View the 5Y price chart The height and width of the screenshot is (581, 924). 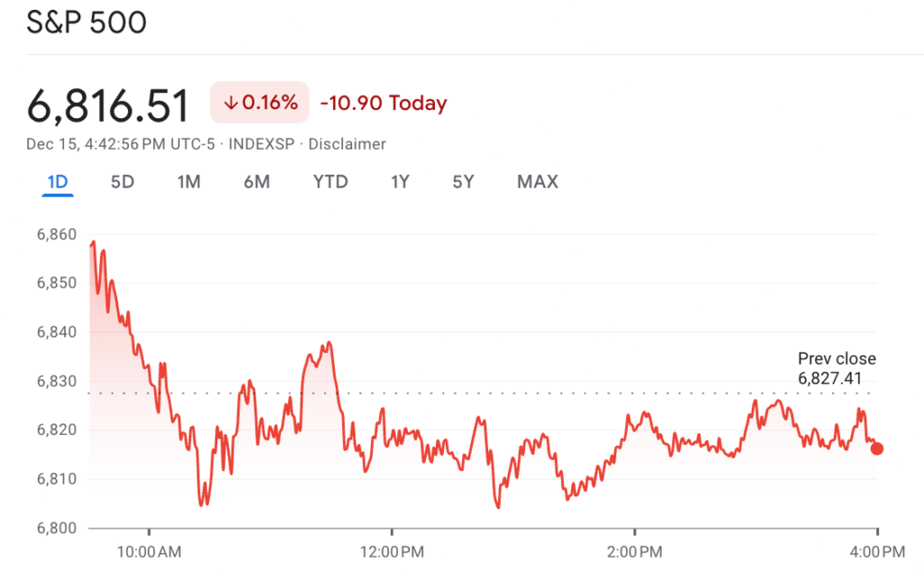[x=463, y=182]
